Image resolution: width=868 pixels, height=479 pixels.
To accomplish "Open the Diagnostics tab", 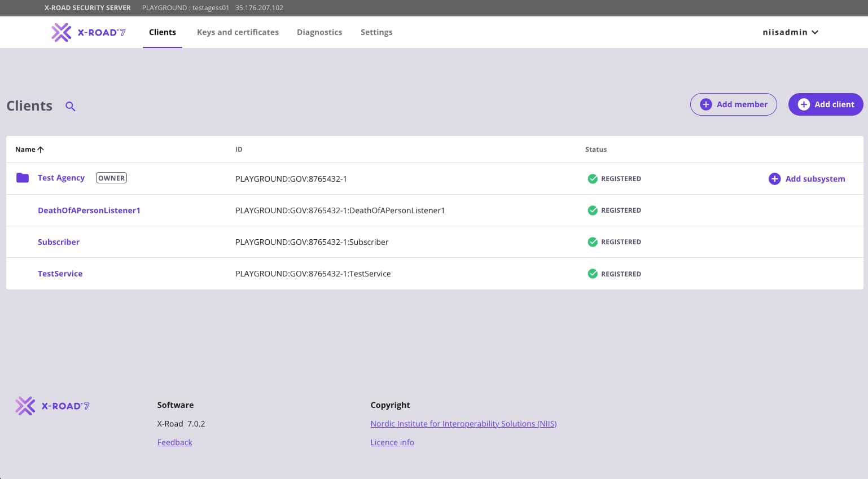I will pos(319,32).
